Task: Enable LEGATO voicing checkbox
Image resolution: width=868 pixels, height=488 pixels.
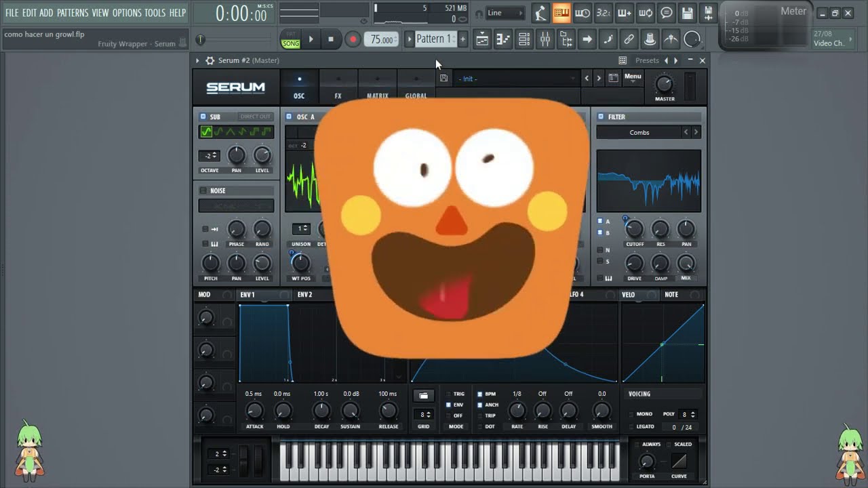Action: 631,426
